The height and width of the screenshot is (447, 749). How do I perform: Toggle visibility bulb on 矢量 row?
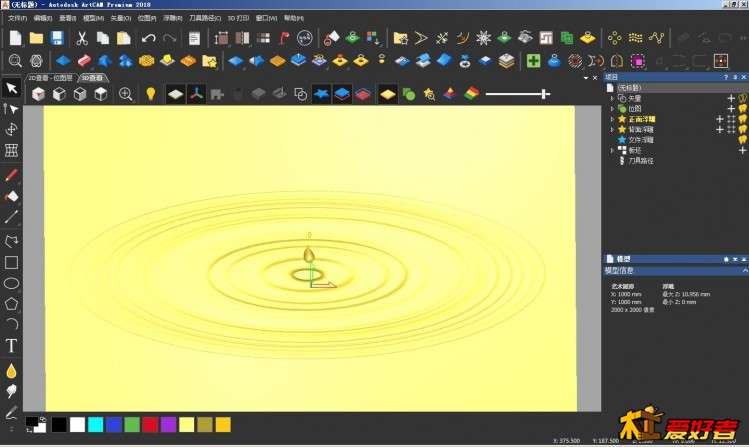[x=742, y=98]
